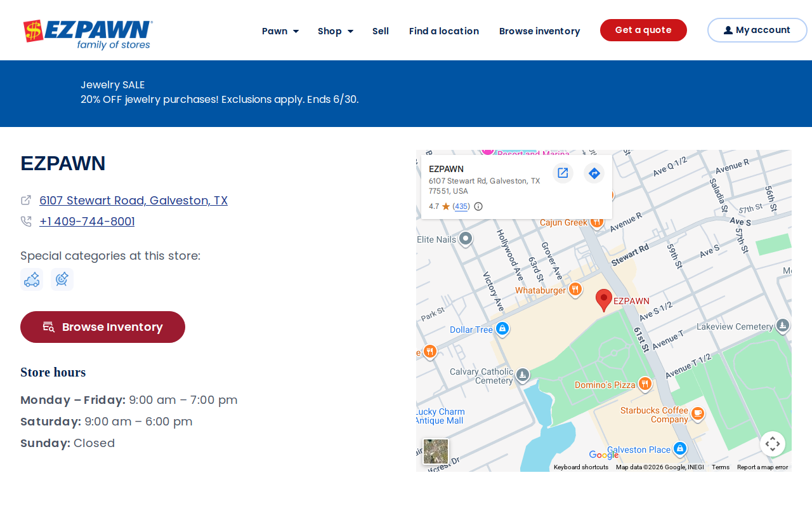Click Browse inventory in the navigation bar
812x508 pixels.
[x=539, y=31]
